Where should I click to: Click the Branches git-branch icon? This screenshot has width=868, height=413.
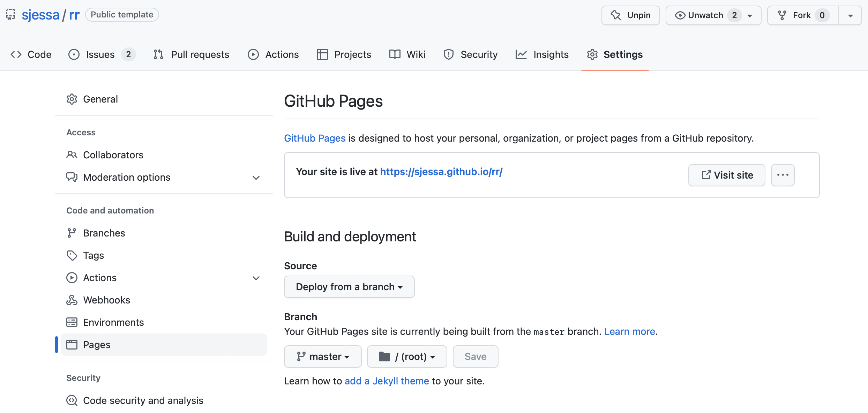point(72,233)
